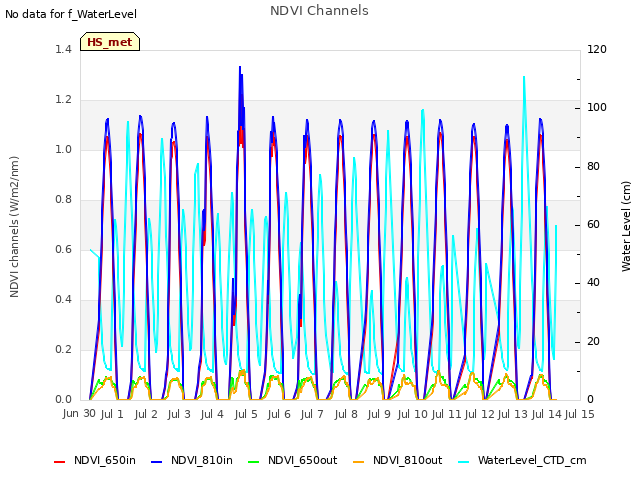640x480 pixels.
Task: Click the cyan WaterLevel_CTD_cm legend swatch
Action: tap(463, 462)
